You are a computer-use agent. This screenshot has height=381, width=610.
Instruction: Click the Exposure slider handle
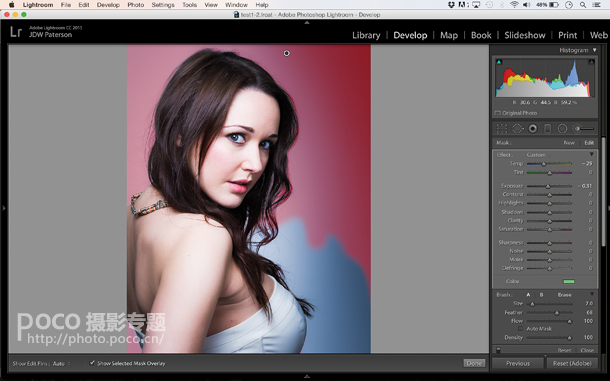pos(548,186)
